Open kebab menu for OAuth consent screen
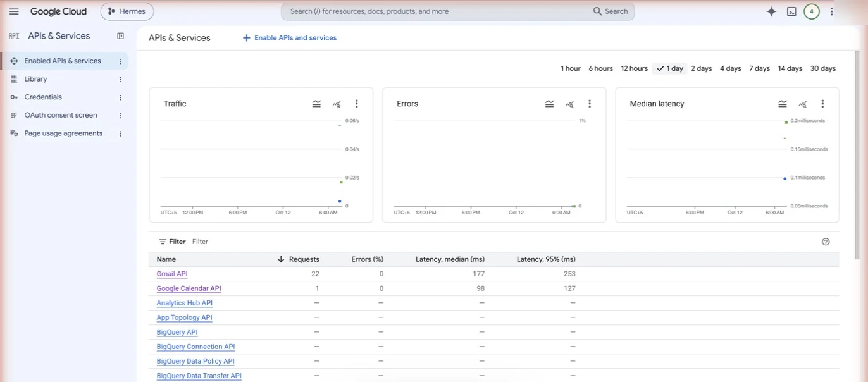The image size is (868, 382). [120, 116]
